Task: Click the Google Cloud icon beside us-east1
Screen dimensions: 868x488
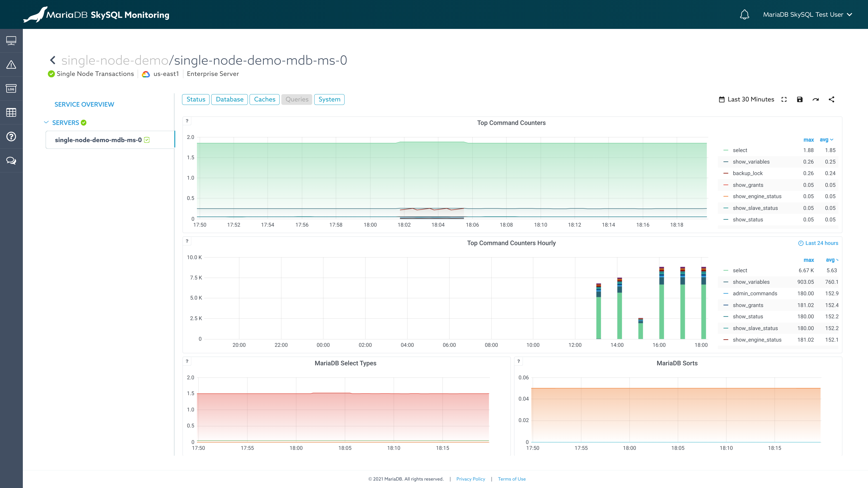Action: [x=146, y=74]
